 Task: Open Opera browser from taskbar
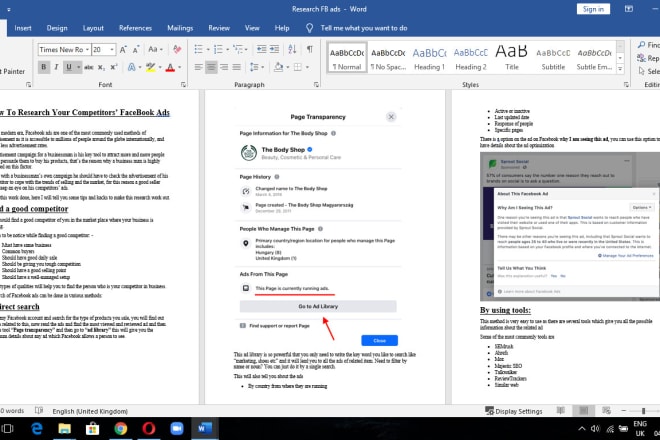click(x=149, y=429)
